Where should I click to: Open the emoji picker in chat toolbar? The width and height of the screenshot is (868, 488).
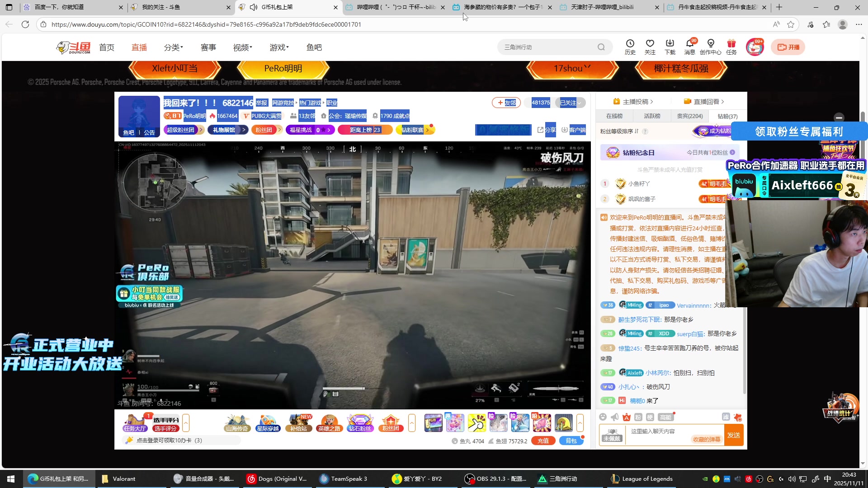point(603,417)
